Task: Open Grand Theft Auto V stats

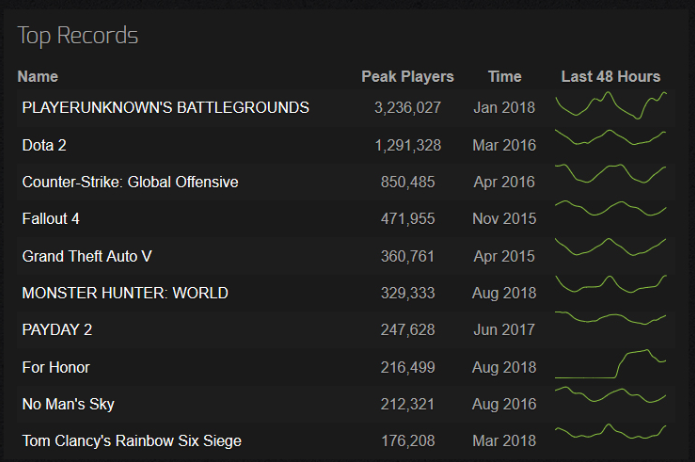Action: tap(87, 256)
